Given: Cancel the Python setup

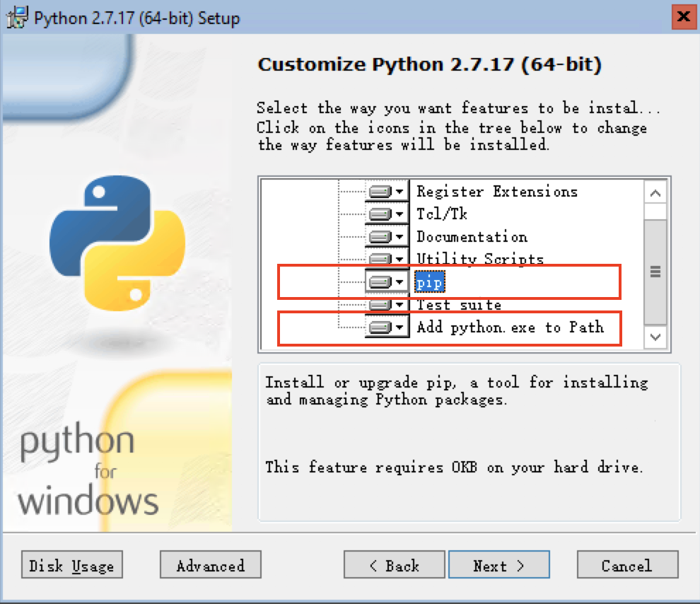Looking at the screenshot, I should click(626, 566).
